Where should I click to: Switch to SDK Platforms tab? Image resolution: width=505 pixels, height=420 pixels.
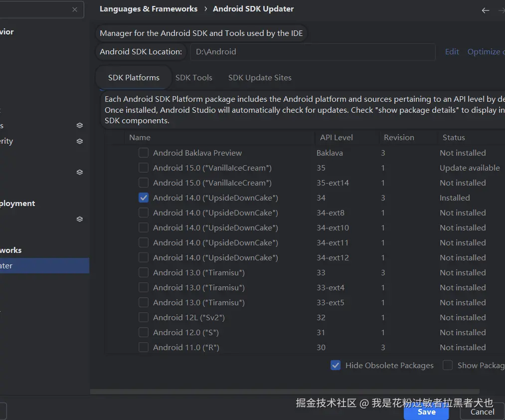[x=134, y=78]
